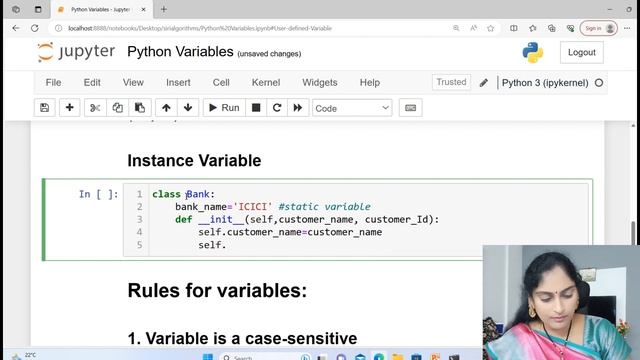Reload the page with the refresh icon

click(35, 28)
